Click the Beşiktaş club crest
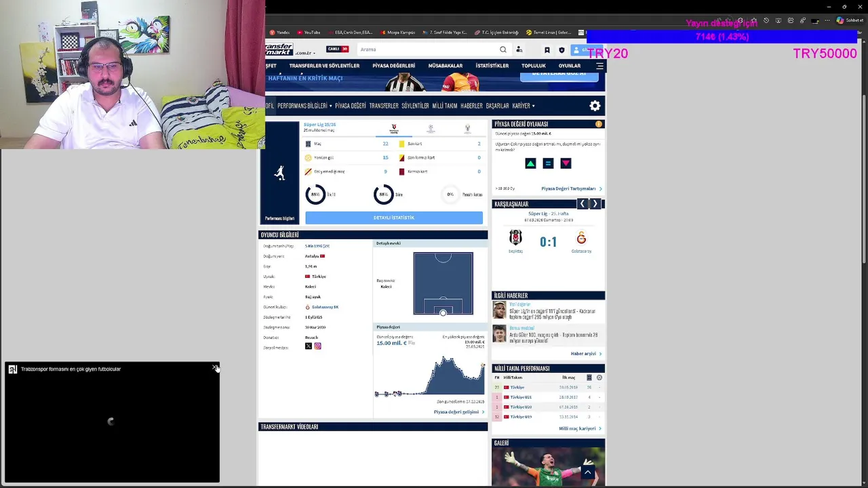Image resolution: width=868 pixels, height=488 pixels. click(515, 238)
